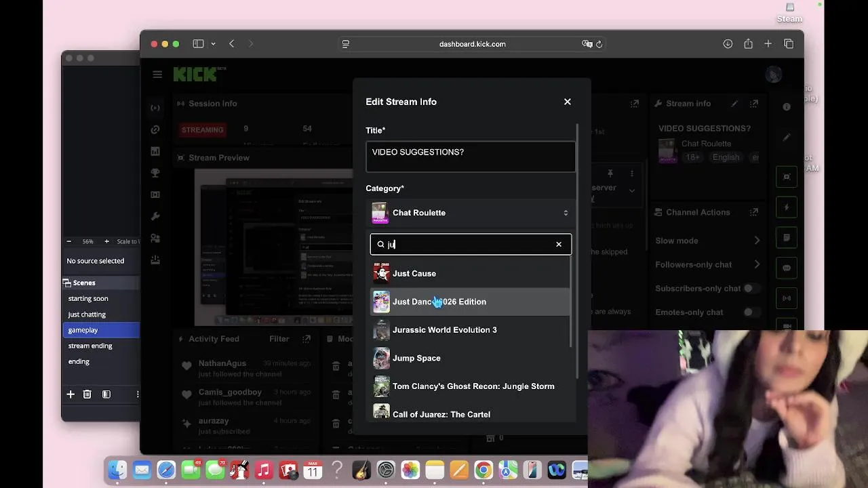Toggle the Safari sidebar
The image size is (868, 488).
pos(198,44)
